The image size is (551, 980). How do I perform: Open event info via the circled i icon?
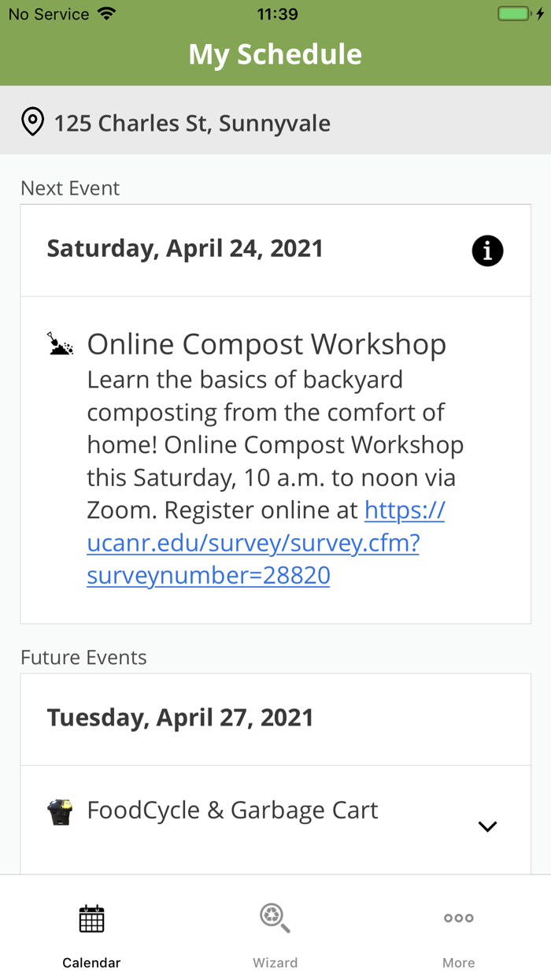[x=487, y=251]
